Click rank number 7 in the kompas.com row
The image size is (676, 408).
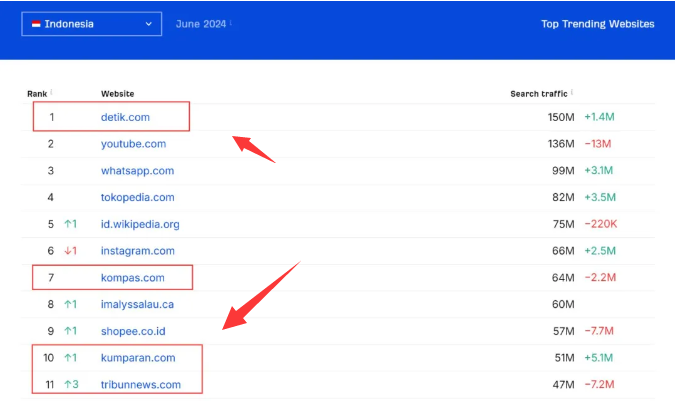[x=51, y=277]
